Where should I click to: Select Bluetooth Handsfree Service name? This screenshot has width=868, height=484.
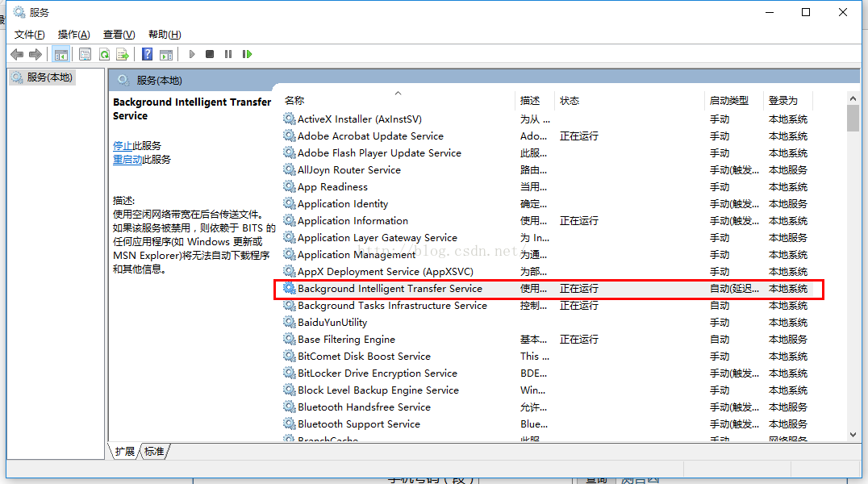365,407
